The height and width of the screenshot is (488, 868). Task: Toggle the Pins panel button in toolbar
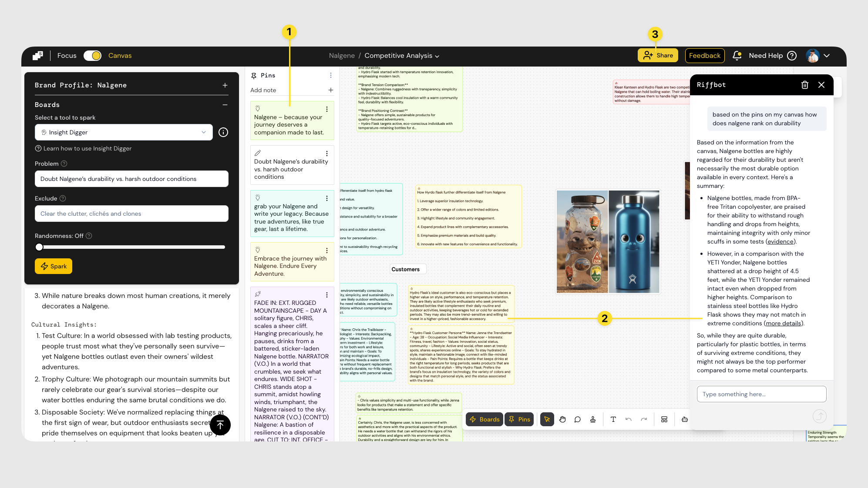point(519,419)
